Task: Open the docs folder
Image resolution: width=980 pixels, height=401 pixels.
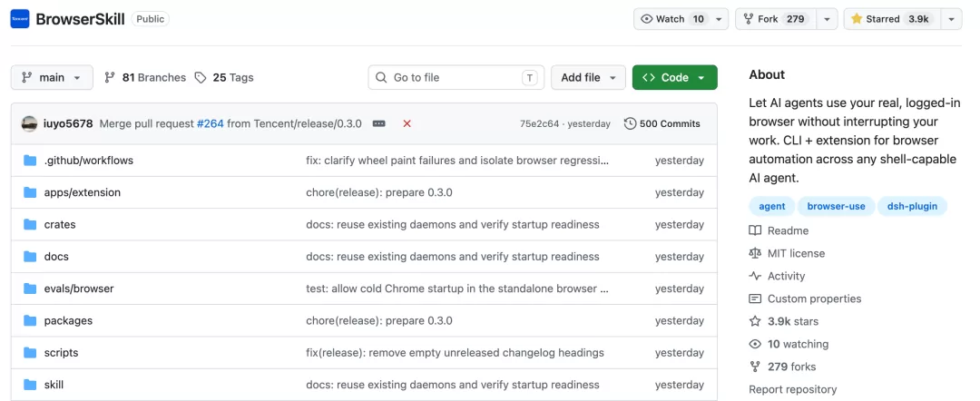Action: [56, 257]
